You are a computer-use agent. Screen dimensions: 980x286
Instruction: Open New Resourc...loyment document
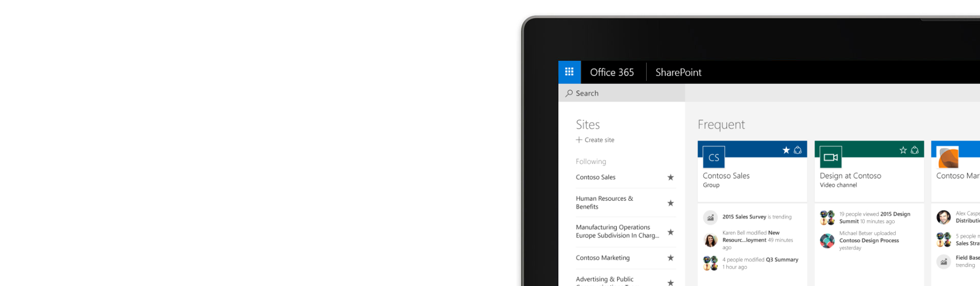click(x=751, y=236)
